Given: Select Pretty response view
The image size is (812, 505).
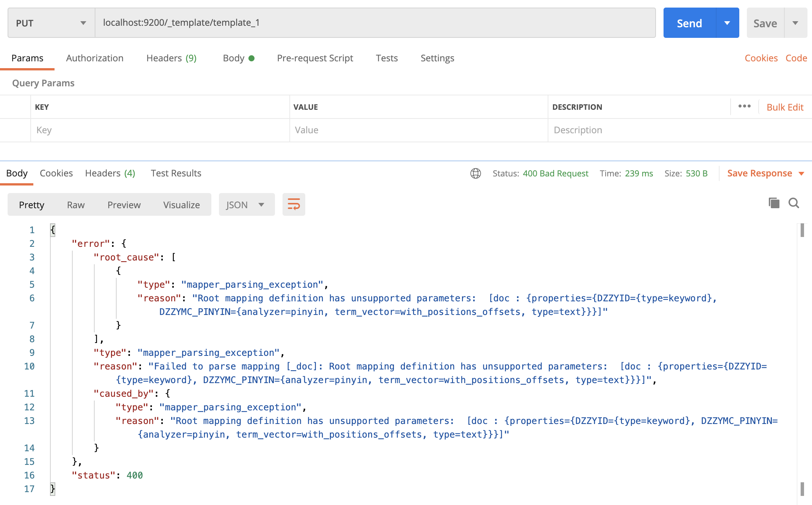Looking at the screenshot, I should [31, 205].
